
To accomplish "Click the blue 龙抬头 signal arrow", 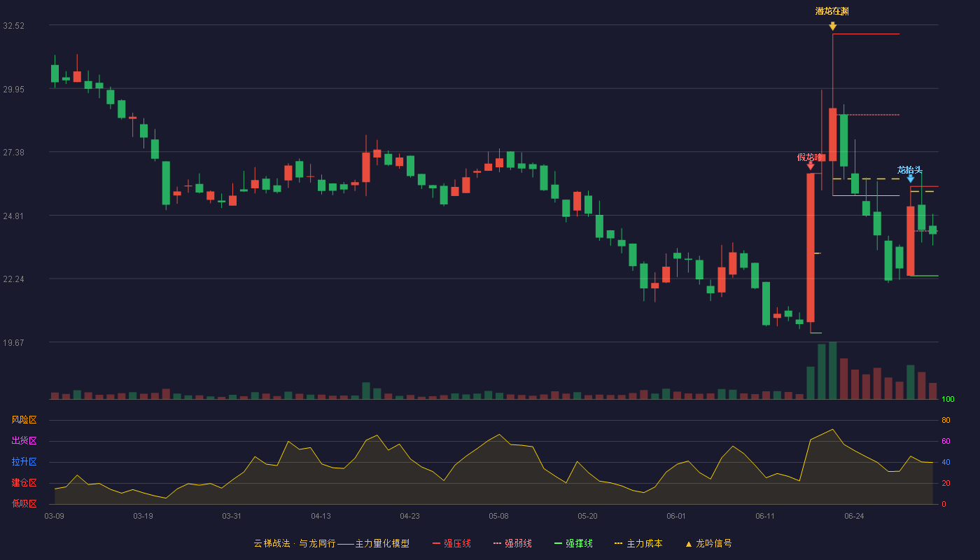I will [x=910, y=178].
